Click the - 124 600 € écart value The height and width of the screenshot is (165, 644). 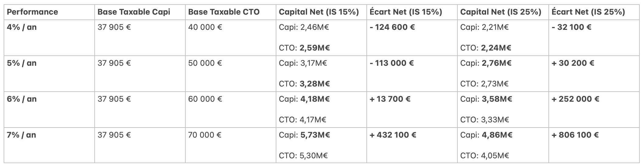coord(392,27)
